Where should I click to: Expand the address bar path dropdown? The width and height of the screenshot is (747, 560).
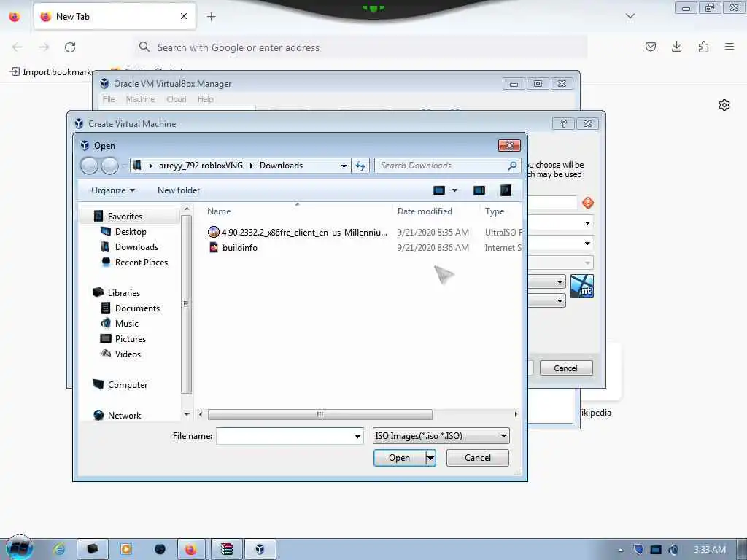[344, 166]
